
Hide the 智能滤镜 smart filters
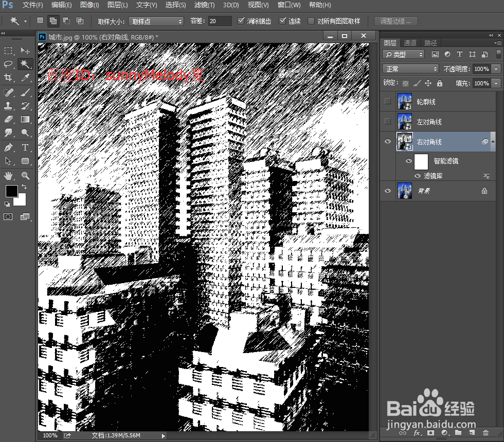pyautogui.click(x=408, y=161)
